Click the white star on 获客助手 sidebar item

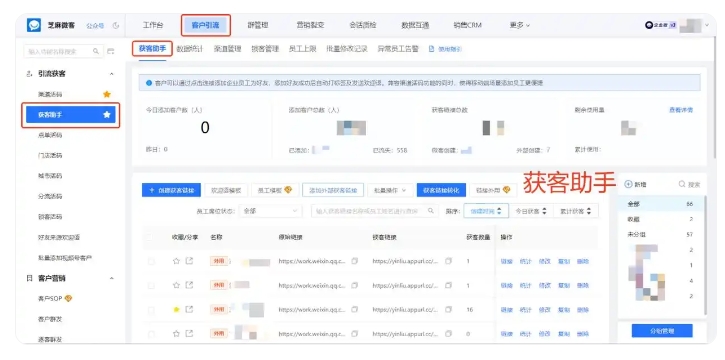click(x=107, y=115)
